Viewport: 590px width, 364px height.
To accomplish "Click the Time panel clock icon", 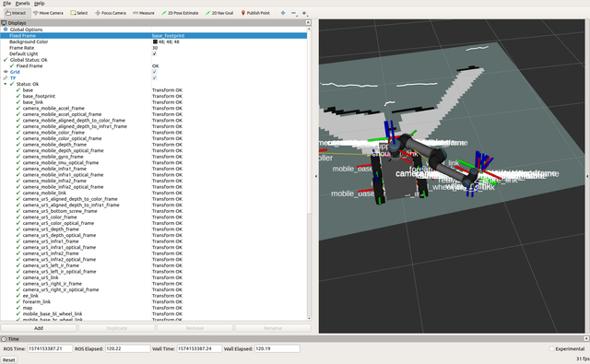I will coord(4,339).
